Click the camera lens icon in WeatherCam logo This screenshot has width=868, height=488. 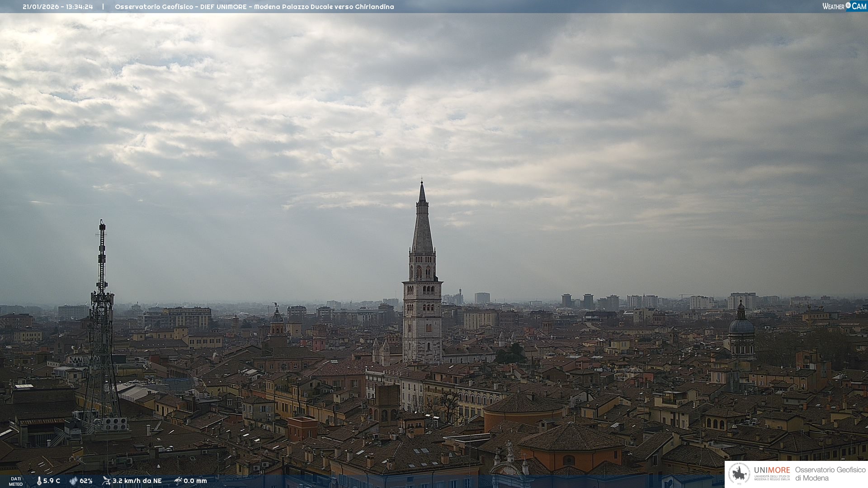[x=848, y=5]
